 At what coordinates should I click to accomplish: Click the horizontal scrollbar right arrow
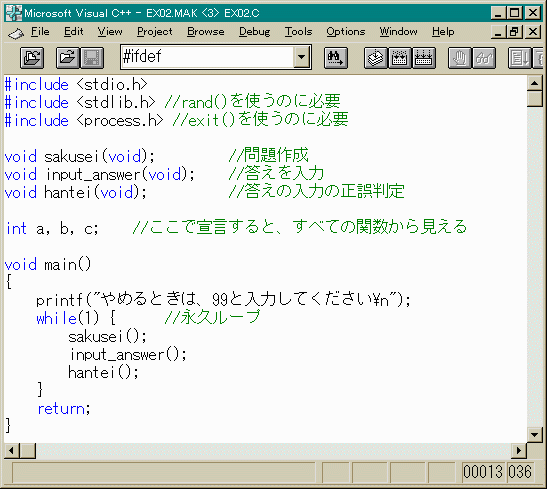point(519,451)
